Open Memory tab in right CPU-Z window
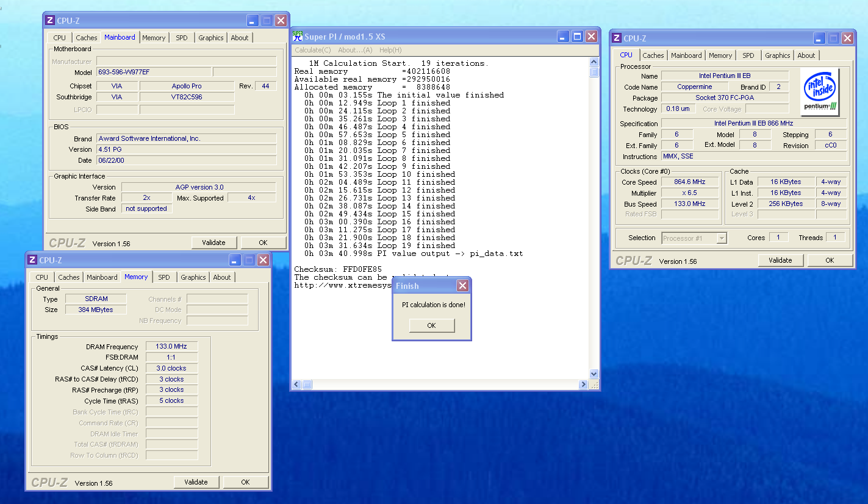Image resolution: width=868 pixels, height=504 pixels. (x=720, y=55)
